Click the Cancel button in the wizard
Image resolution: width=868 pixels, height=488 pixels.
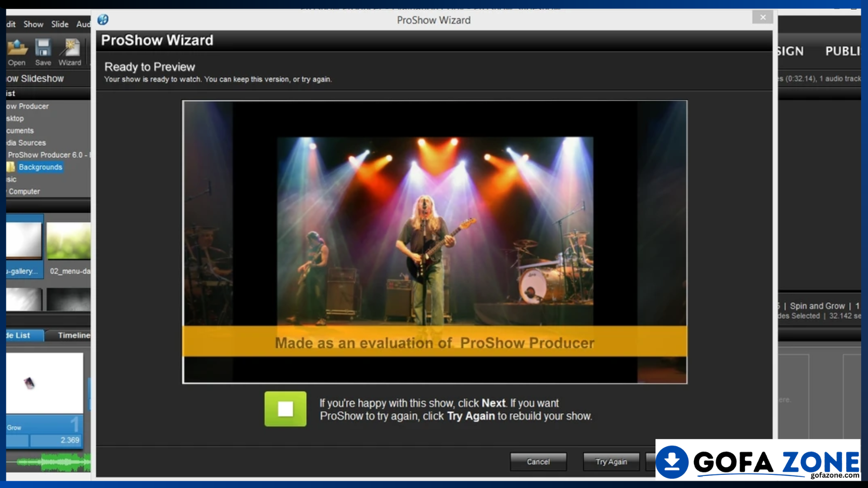click(538, 462)
